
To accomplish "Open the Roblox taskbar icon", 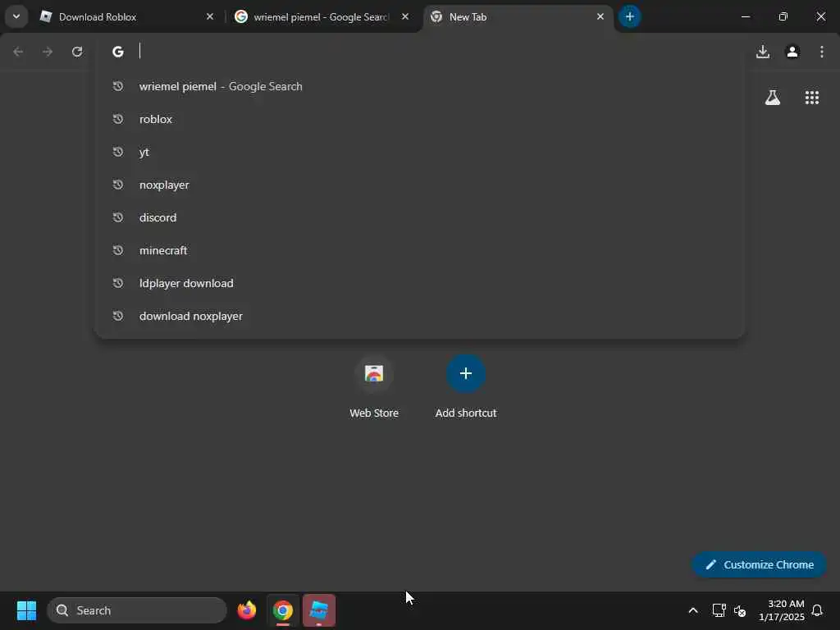I will (319, 610).
